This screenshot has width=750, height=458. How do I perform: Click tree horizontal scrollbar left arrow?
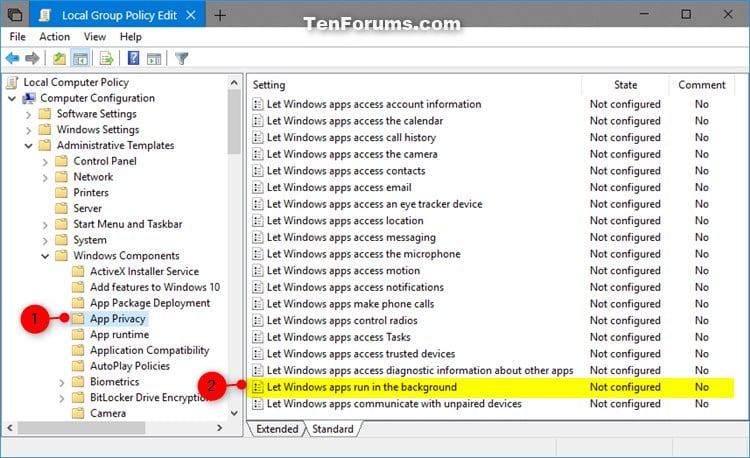coord(10,428)
